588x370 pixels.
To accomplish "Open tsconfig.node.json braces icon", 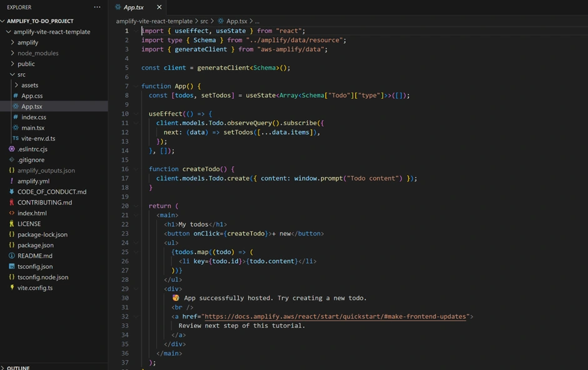I will coord(12,277).
